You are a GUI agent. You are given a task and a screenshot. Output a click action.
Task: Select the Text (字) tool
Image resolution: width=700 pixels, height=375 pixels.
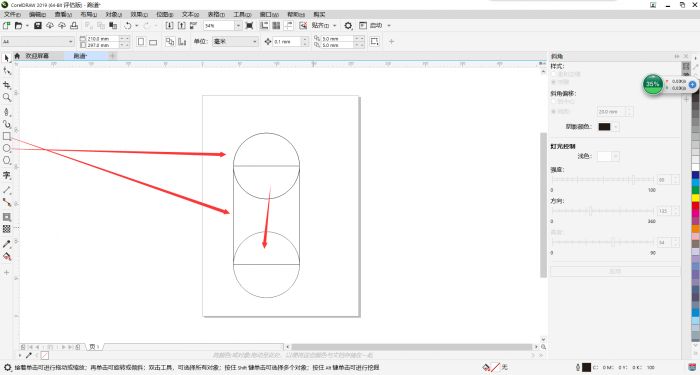click(7, 175)
